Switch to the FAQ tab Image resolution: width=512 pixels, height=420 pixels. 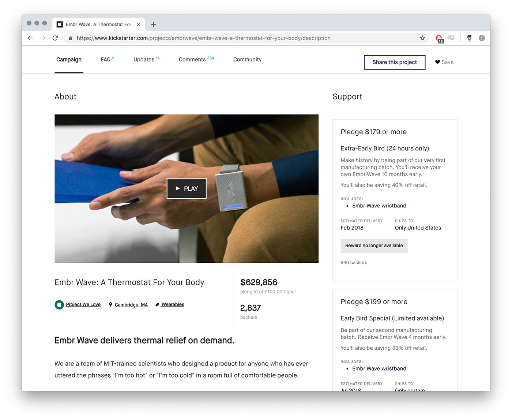click(108, 59)
